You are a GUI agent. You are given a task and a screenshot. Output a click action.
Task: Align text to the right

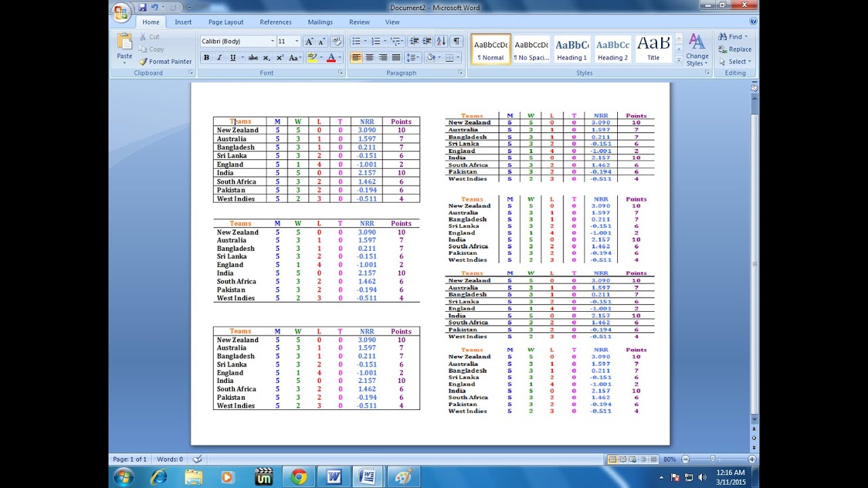pyautogui.click(x=382, y=58)
